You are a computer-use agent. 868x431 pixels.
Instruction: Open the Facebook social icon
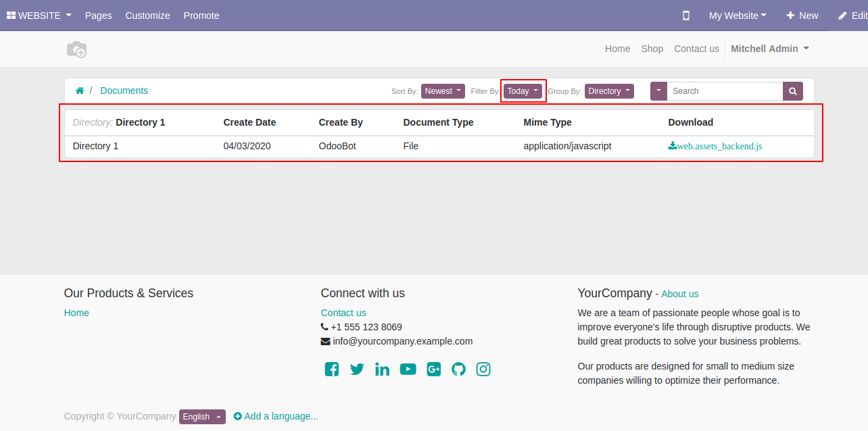point(332,369)
